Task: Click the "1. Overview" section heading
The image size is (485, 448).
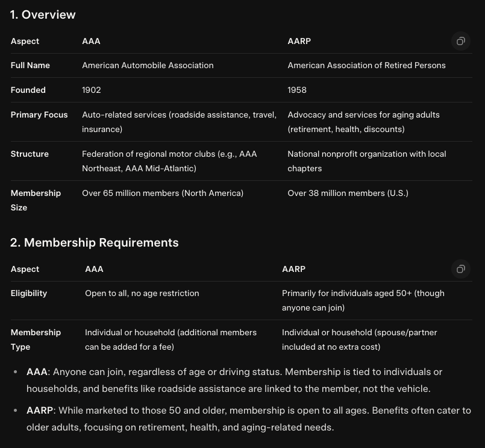Action: [x=43, y=14]
